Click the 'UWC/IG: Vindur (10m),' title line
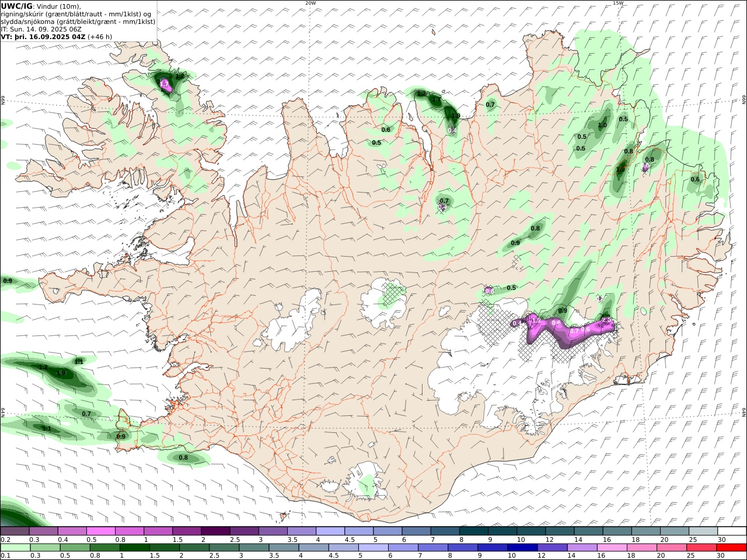 point(41,6)
